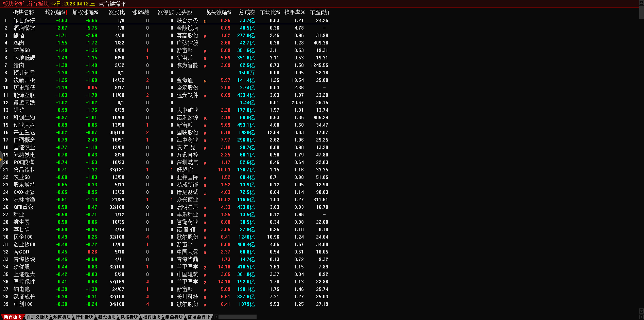Select the 证监会行业 tab
The width and height of the screenshot is (644, 320).
pyautogui.click(x=199, y=317)
